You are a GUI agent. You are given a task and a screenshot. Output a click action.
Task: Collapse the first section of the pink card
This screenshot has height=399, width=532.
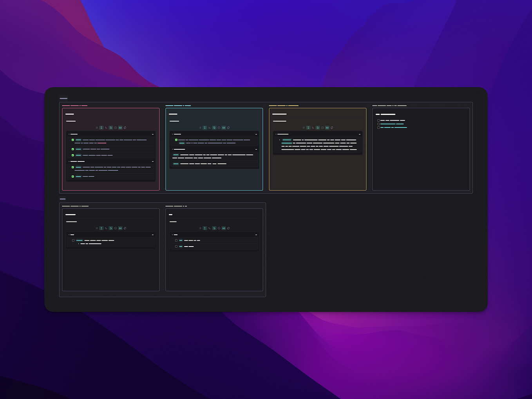pyautogui.click(x=70, y=134)
